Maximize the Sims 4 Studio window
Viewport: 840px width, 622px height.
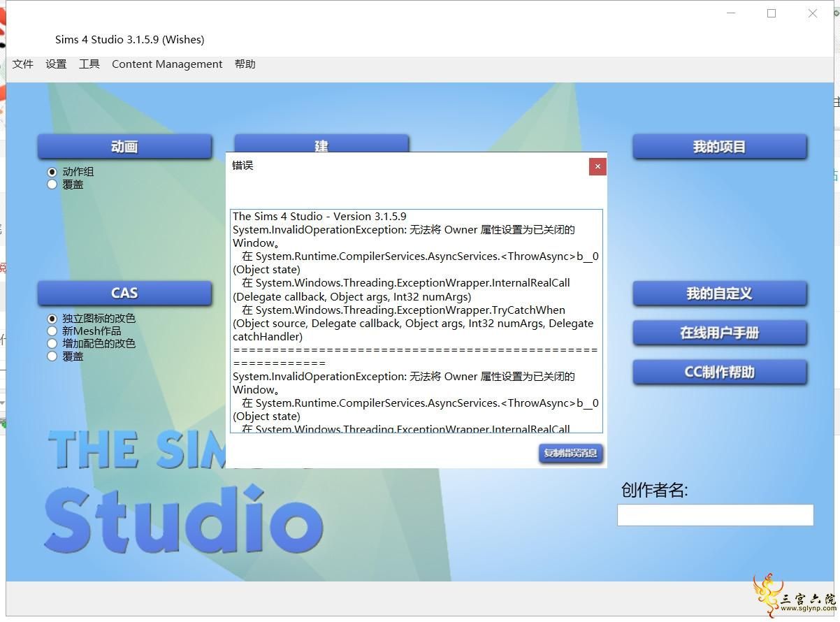[772, 13]
